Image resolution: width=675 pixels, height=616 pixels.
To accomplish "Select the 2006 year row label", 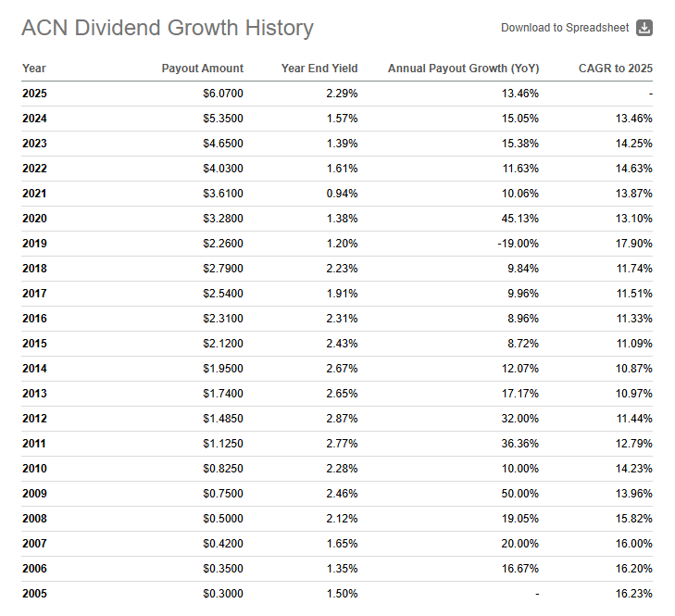I will [34, 568].
